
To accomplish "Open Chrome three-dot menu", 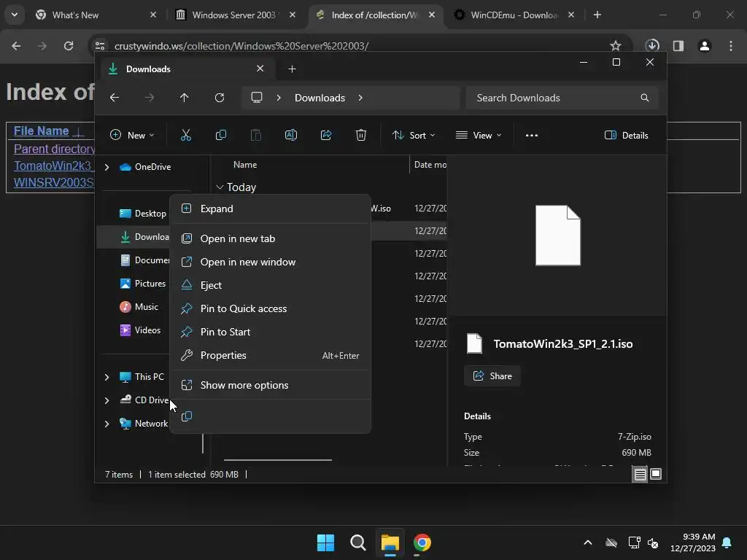I will click(x=731, y=46).
